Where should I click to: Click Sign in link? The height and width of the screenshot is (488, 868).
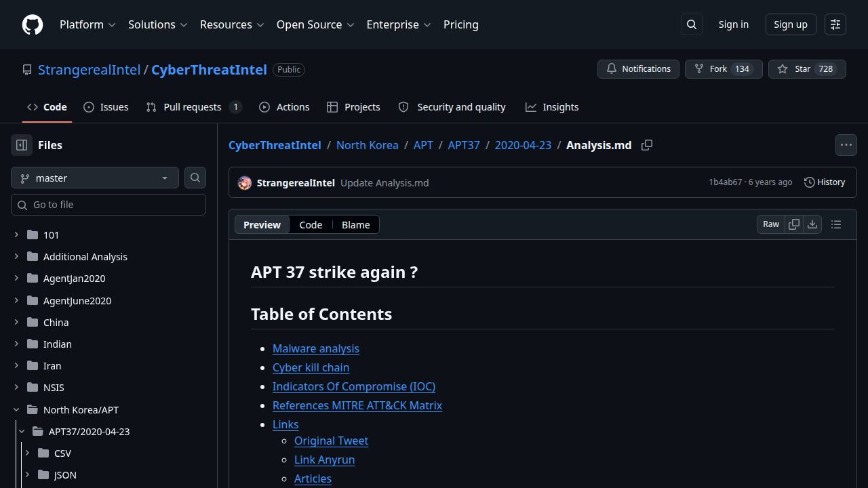click(x=734, y=24)
